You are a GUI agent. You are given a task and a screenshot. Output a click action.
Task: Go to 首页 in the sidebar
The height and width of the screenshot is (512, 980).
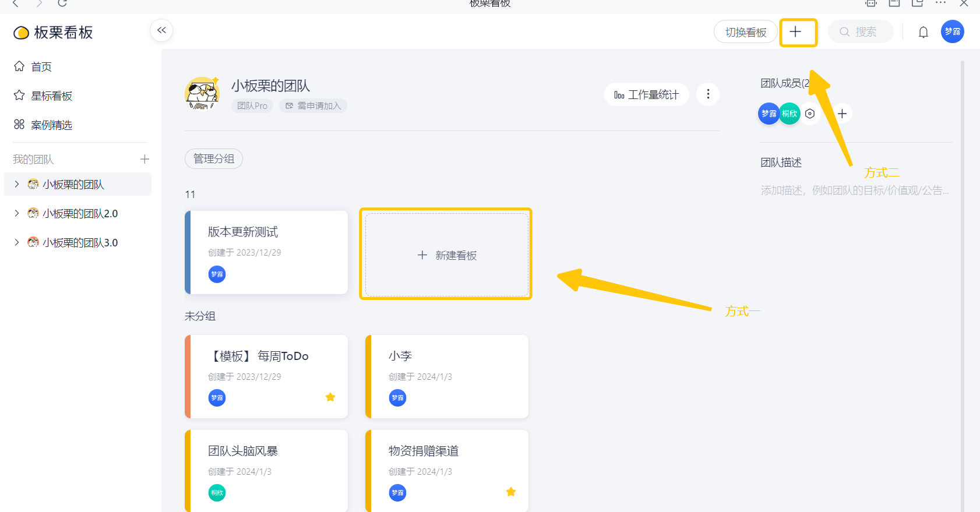[41, 67]
